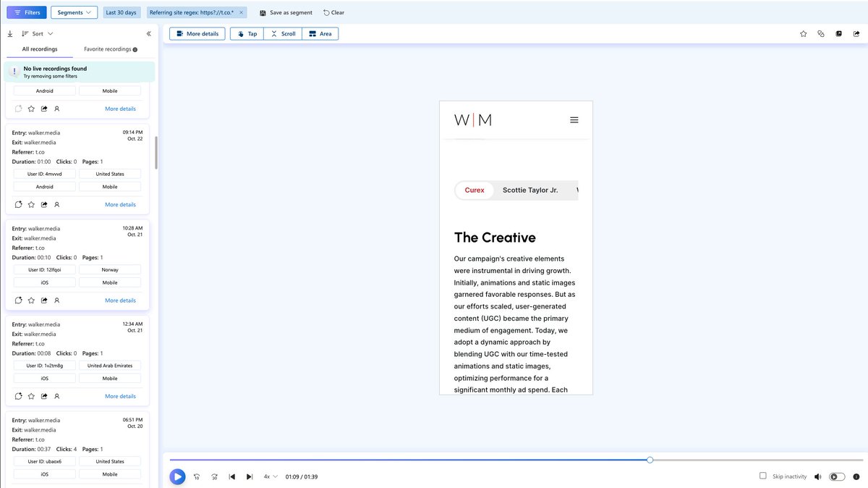This screenshot has width=868, height=488.
Task: Favorite the Norway 10:28 AM recording
Action: [31, 300]
